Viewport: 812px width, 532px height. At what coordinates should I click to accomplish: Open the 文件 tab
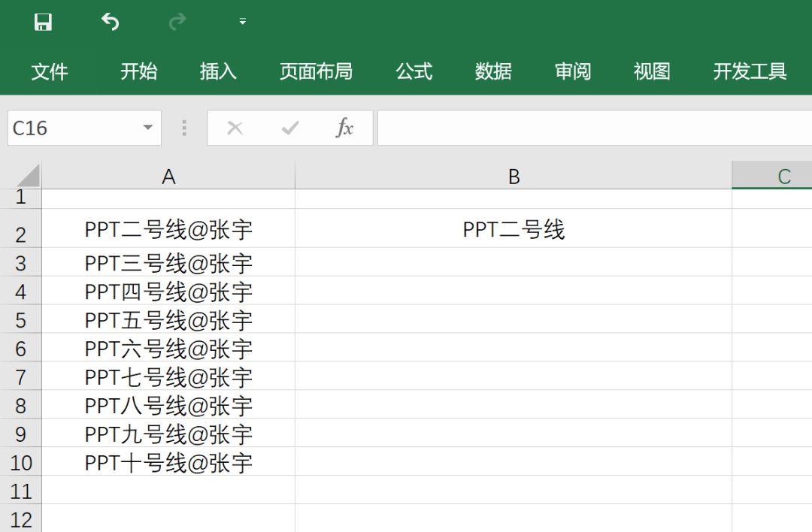point(50,71)
